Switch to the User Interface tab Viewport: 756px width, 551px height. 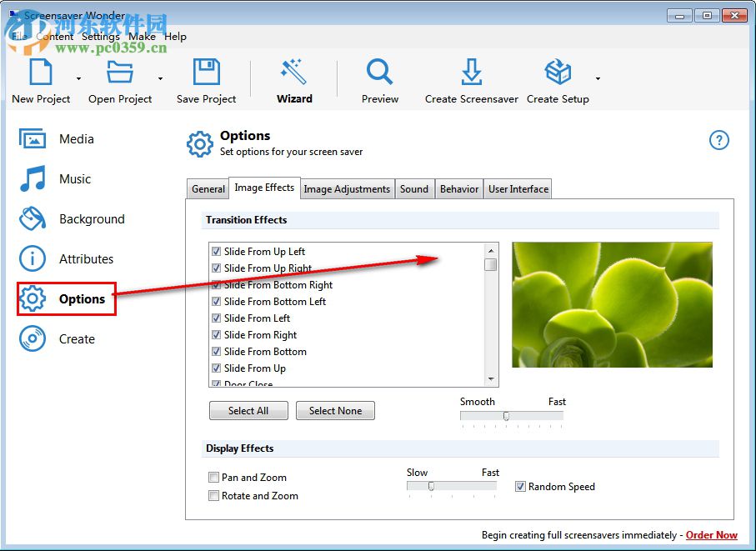point(518,189)
